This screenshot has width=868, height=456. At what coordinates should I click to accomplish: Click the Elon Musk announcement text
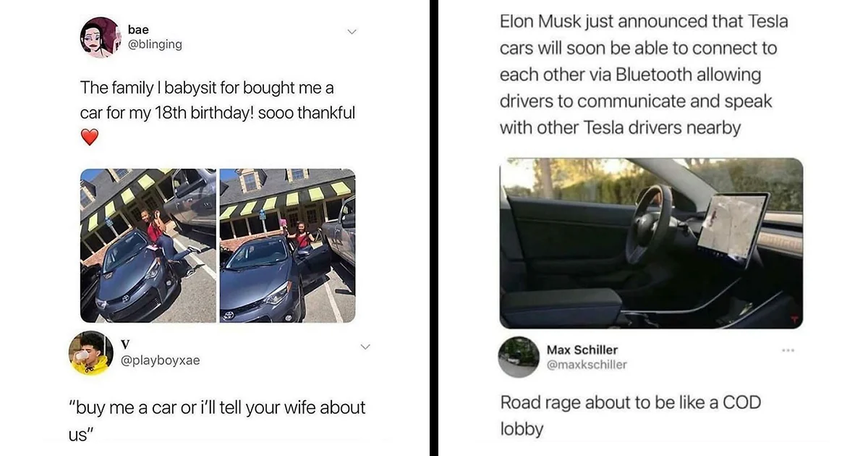pyautogui.click(x=644, y=75)
